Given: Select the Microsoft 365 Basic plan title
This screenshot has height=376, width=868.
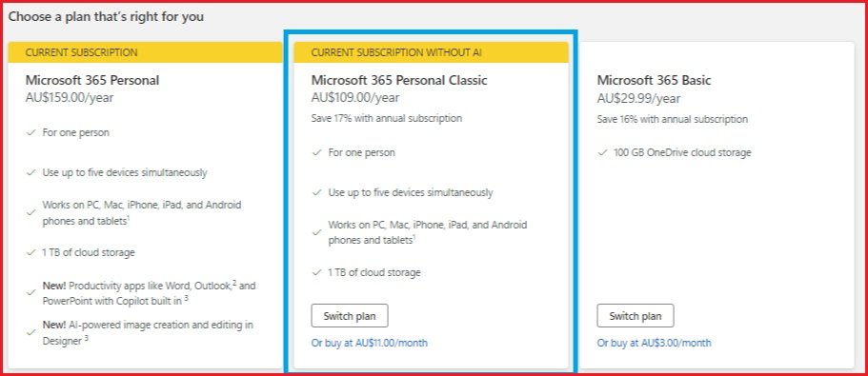Looking at the screenshot, I should 654,80.
